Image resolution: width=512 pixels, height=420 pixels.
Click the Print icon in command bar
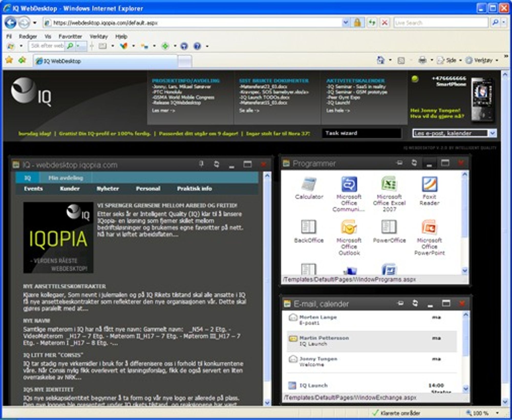422,60
